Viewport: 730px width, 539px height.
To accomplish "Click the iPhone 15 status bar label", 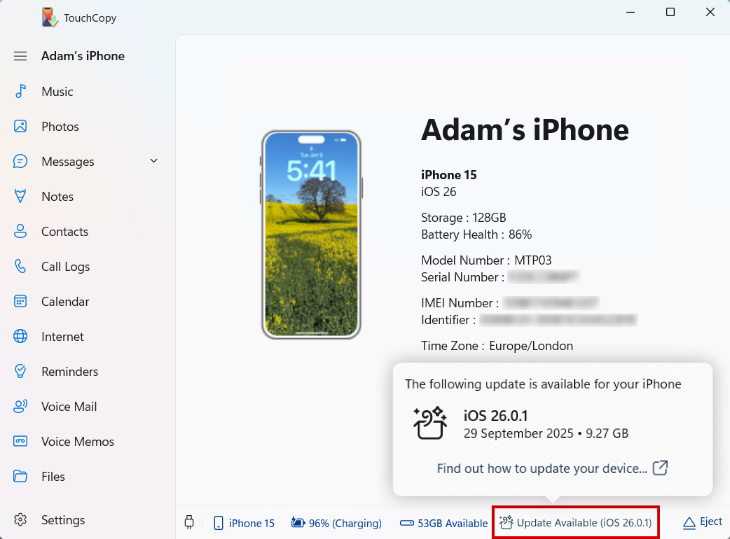I will [251, 523].
